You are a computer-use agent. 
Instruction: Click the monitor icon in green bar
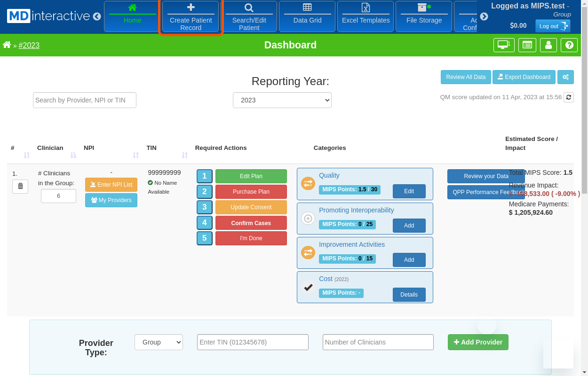tap(504, 45)
